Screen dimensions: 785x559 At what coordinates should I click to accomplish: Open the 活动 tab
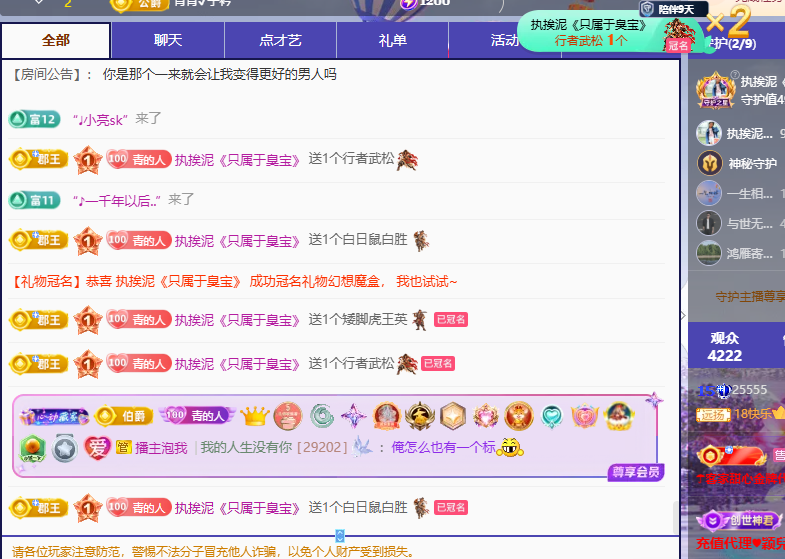coord(504,41)
